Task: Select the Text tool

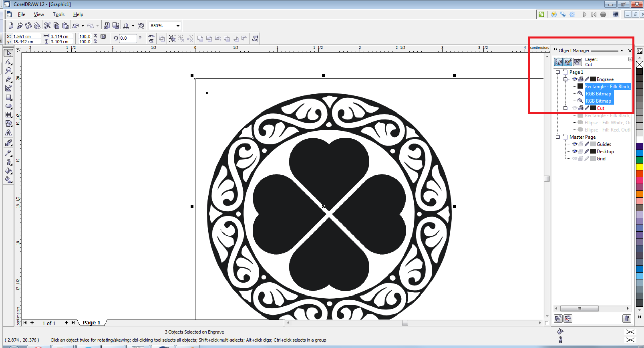Action: click(8, 132)
